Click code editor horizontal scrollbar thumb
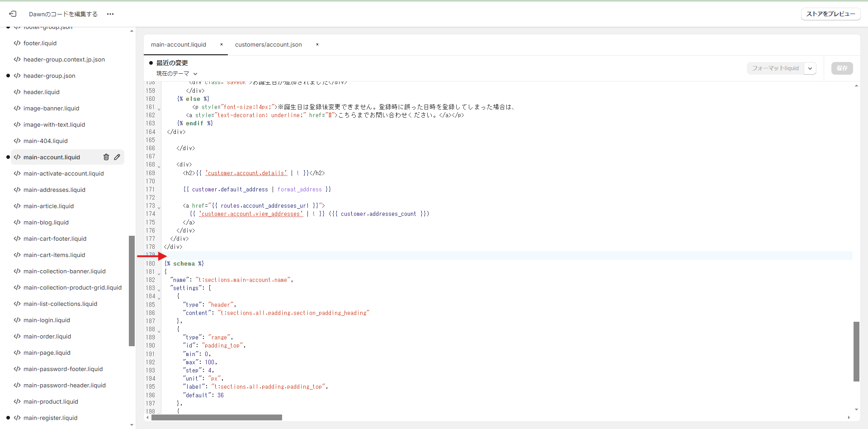This screenshot has width=868, height=429. 217,417
